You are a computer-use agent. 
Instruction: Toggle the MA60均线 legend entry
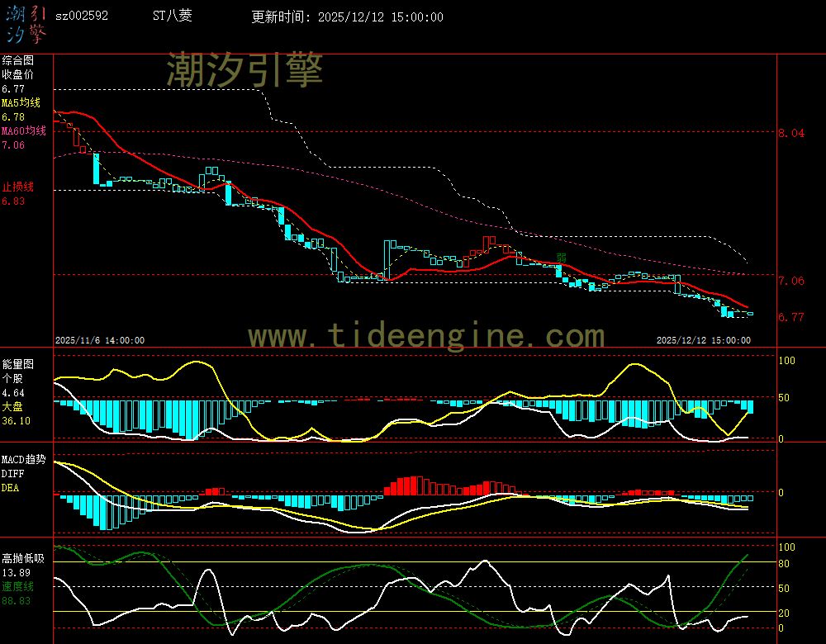(x=24, y=131)
